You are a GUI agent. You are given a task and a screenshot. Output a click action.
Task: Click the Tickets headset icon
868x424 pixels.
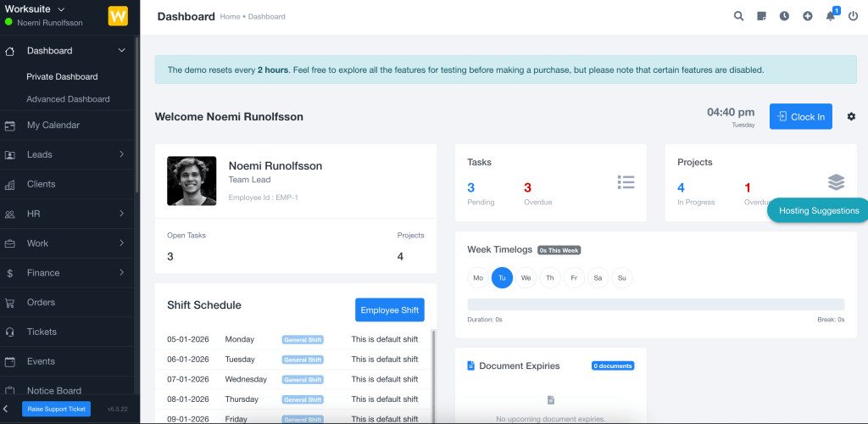coord(10,332)
